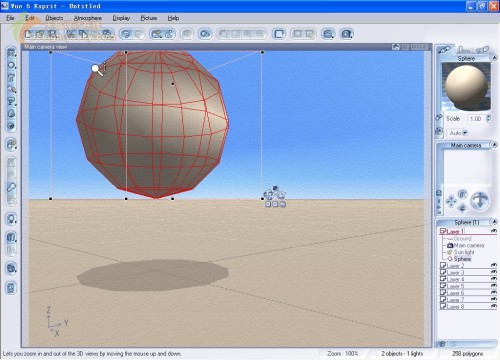Click the camera pan four-arrow control

point(451,201)
